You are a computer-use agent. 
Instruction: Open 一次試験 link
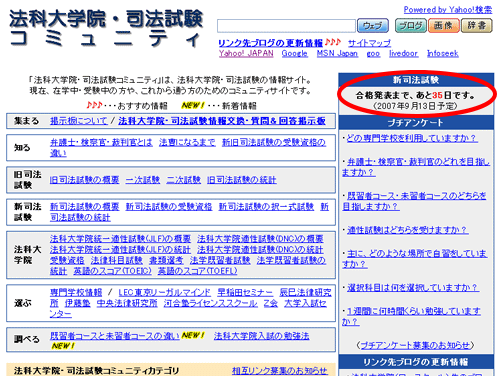143,180
